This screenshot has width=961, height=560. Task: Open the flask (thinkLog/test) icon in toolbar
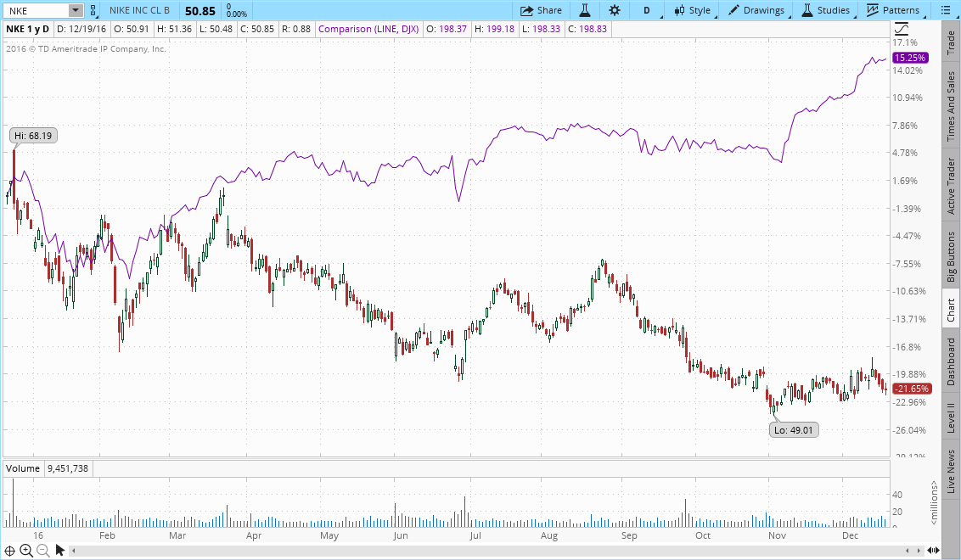click(x=585, y=10)
